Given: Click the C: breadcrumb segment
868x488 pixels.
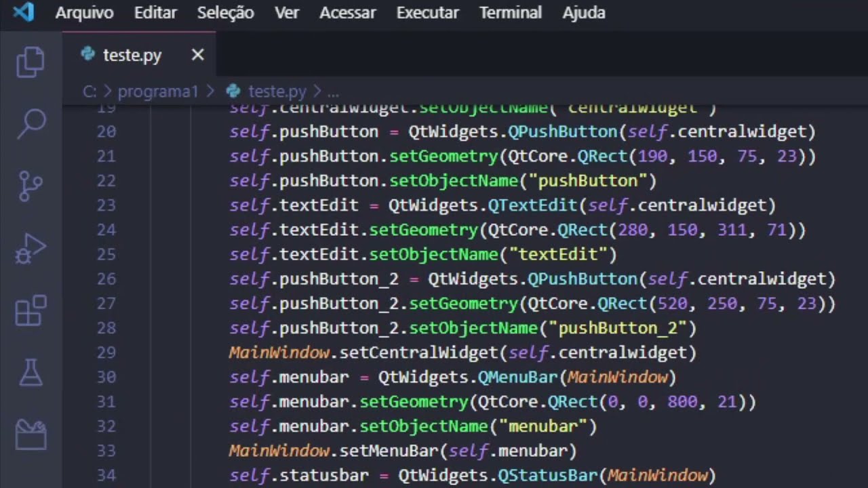Looking at the screenshot, I should pos(90,91).
